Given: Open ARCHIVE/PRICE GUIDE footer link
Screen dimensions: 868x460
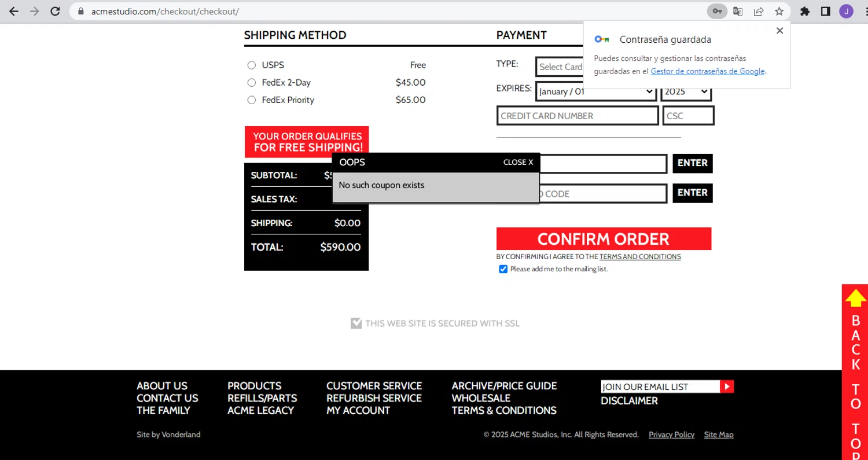Looking at the screenshot, I should (x=504, y=386).
